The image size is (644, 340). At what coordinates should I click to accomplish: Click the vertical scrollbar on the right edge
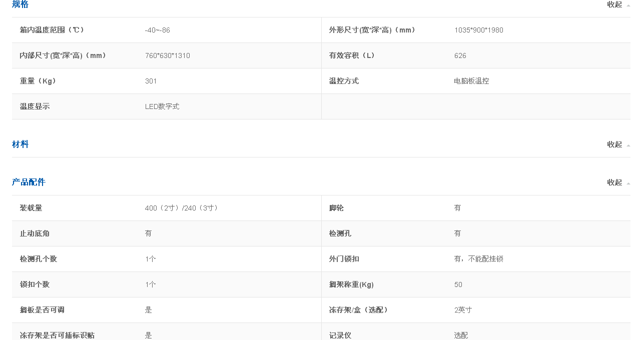click(x=641, y=170)
